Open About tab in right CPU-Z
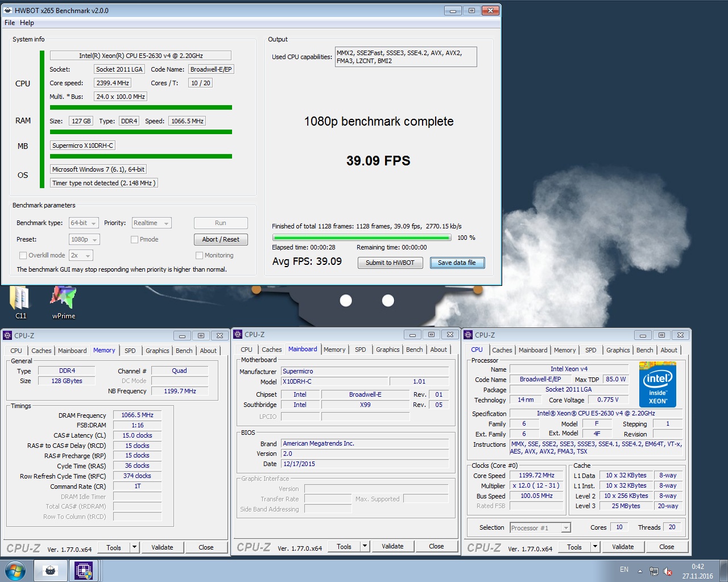728x582 pixels. tap(669, 350)
